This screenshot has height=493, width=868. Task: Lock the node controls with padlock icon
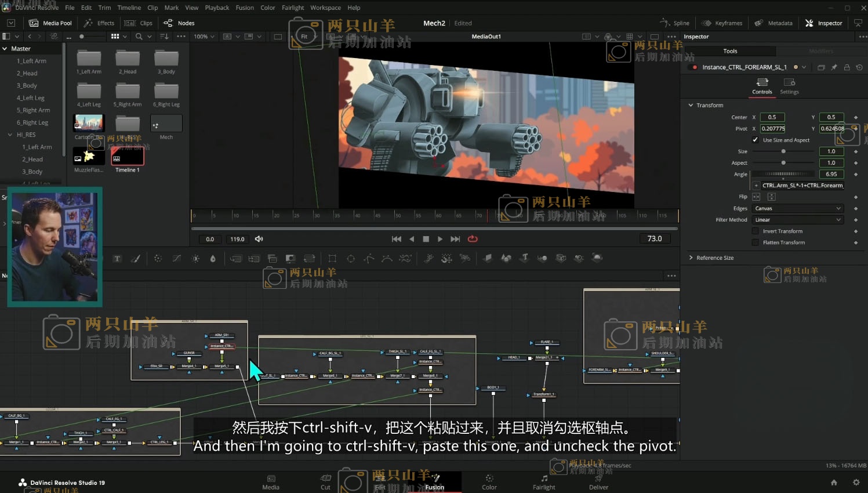click(x=847, y=67)
